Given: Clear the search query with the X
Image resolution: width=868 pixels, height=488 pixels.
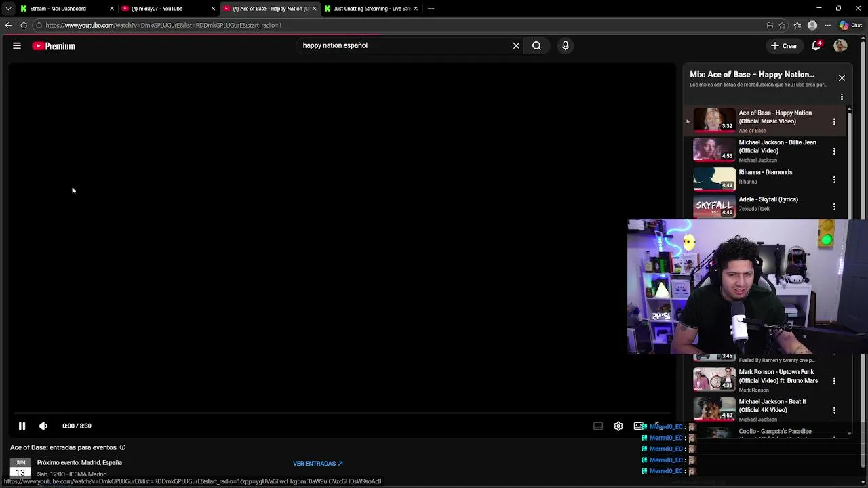Looking at the screenshot, I should 516,46.
